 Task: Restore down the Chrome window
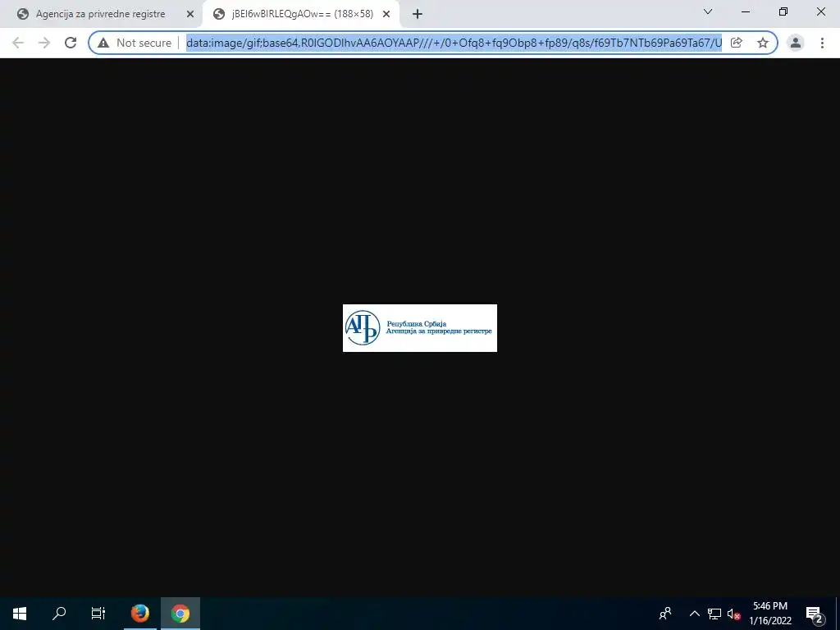click(783, 11)
